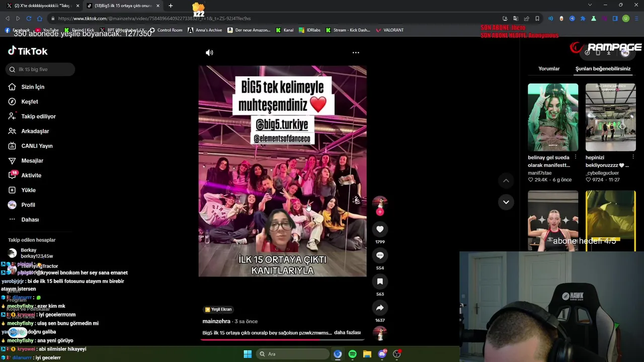Image resolution: width=644 pixels, height=362 pixels.
Task: Click the browser address bar
Action: click(x=272, y=19)
